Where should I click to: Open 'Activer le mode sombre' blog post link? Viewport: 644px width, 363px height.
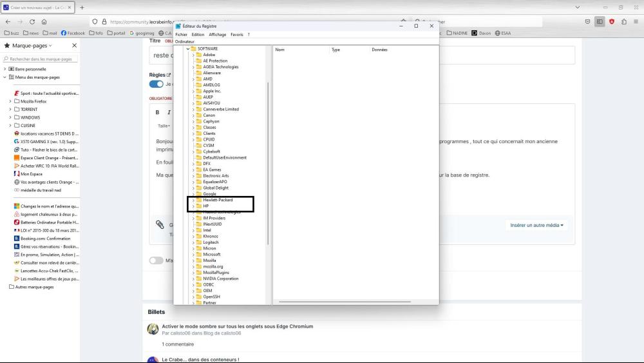[238, 326]
